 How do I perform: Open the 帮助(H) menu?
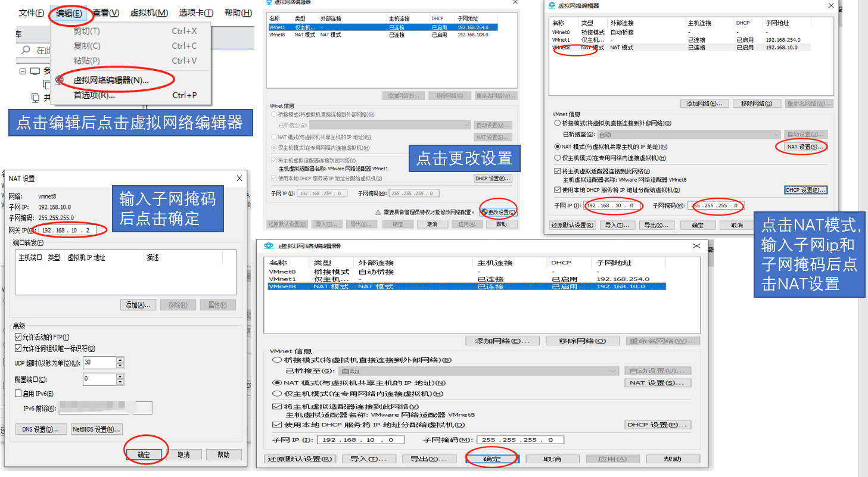click(x=238, y=13)
